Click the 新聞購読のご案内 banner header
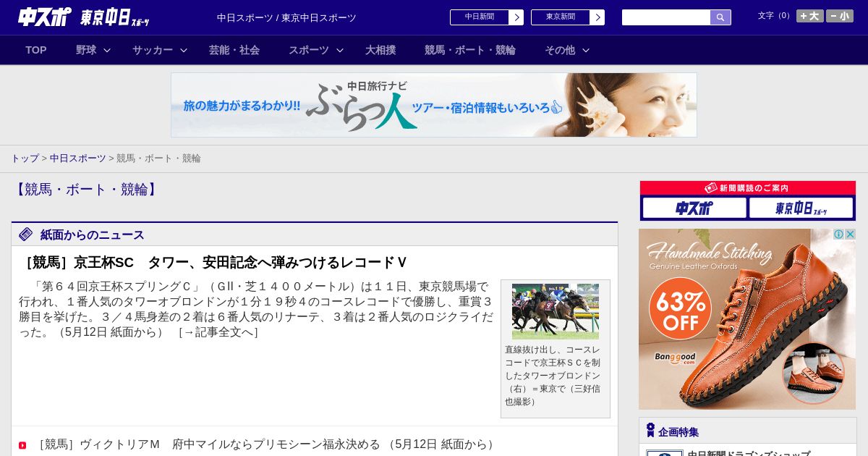 coord(748,188)
